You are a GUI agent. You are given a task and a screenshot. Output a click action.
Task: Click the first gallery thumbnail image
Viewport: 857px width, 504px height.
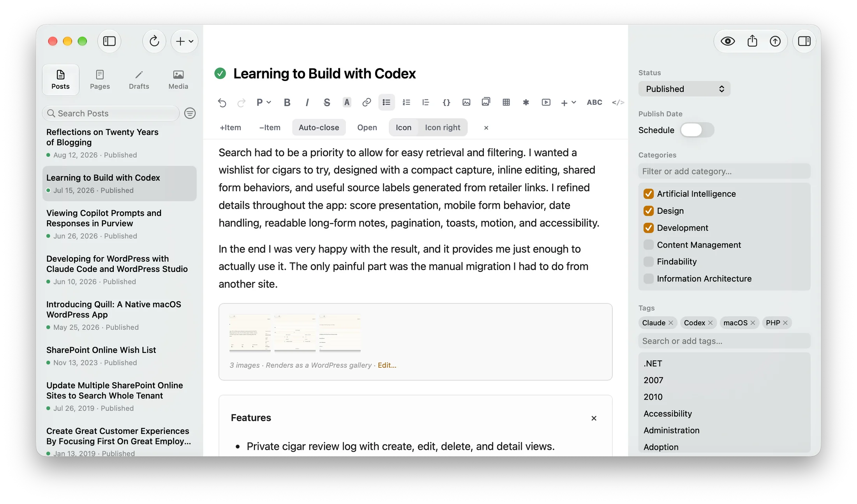[250, 333]
